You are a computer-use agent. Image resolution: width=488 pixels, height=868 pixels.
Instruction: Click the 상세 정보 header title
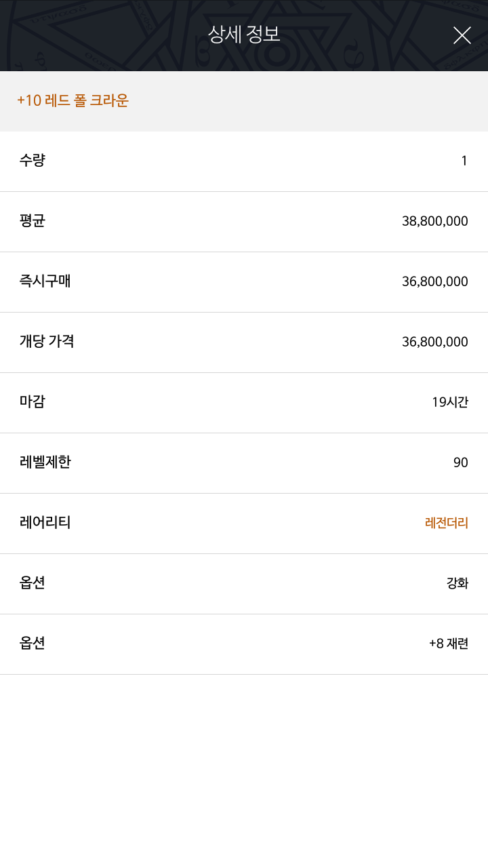244,35
